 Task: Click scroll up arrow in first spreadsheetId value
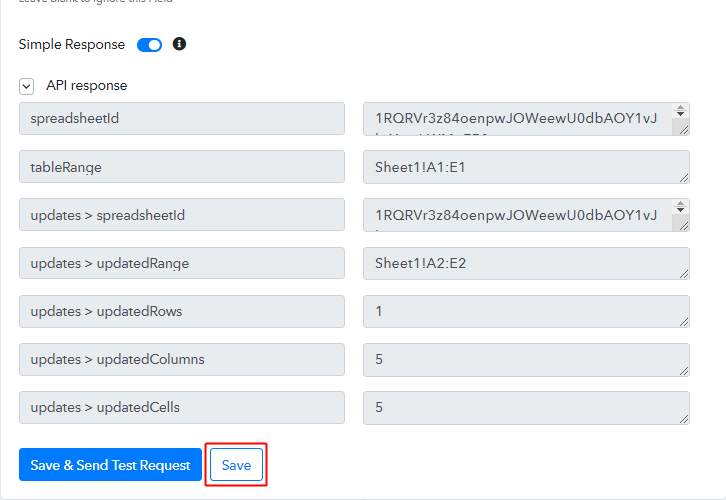pyautogui.click(x=680, y=108)
